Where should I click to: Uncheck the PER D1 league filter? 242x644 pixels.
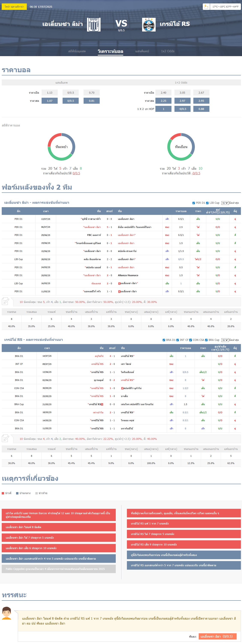[194, 203]
